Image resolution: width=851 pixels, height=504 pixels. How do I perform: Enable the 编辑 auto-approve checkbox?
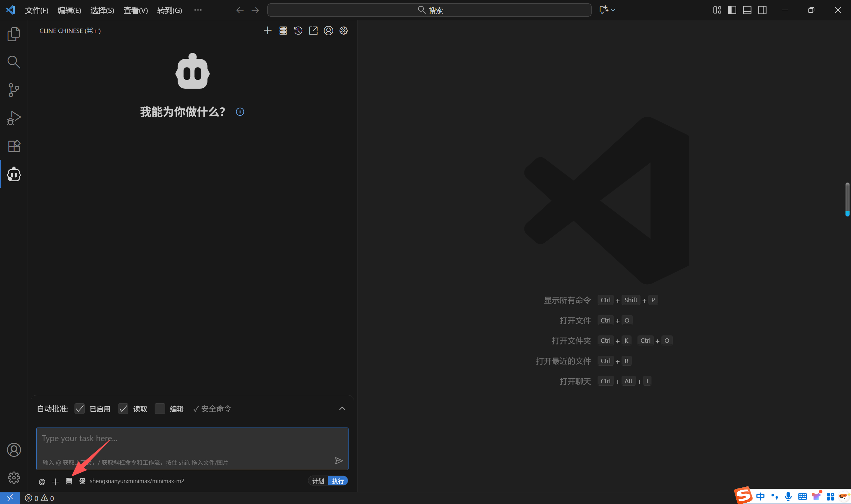click(160, 409)
